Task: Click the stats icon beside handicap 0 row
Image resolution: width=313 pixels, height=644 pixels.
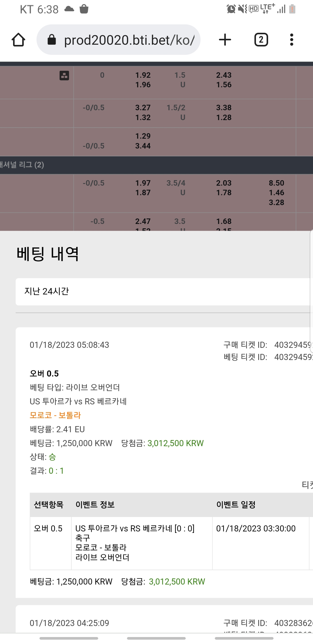Action: tap(64, 75)
